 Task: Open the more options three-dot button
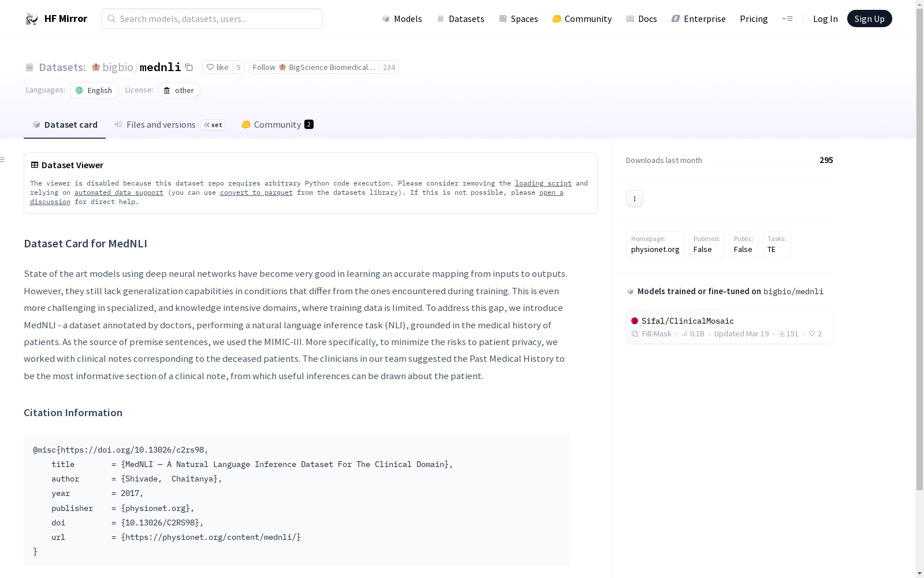tap(635, 199)
